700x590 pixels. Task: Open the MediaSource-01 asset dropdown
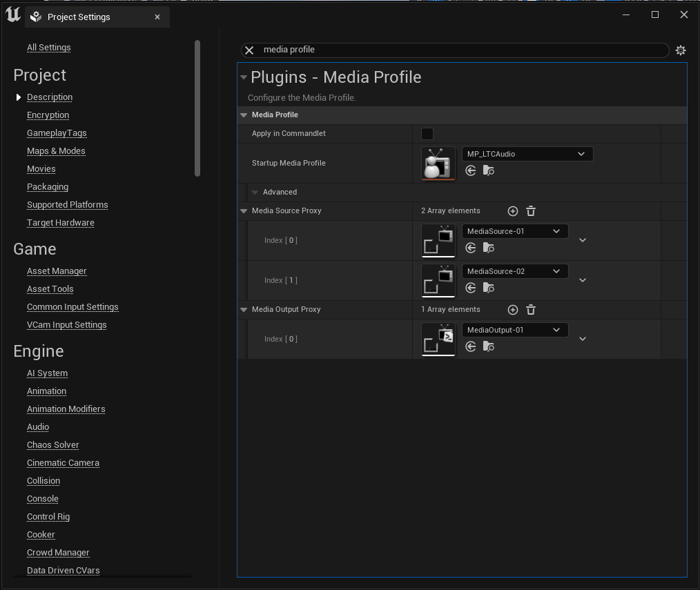[515, 231]
